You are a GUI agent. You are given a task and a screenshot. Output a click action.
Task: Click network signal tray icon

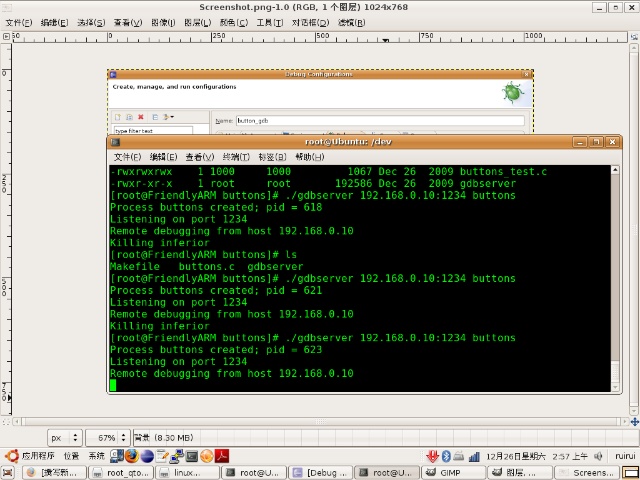tap(474, 456)
